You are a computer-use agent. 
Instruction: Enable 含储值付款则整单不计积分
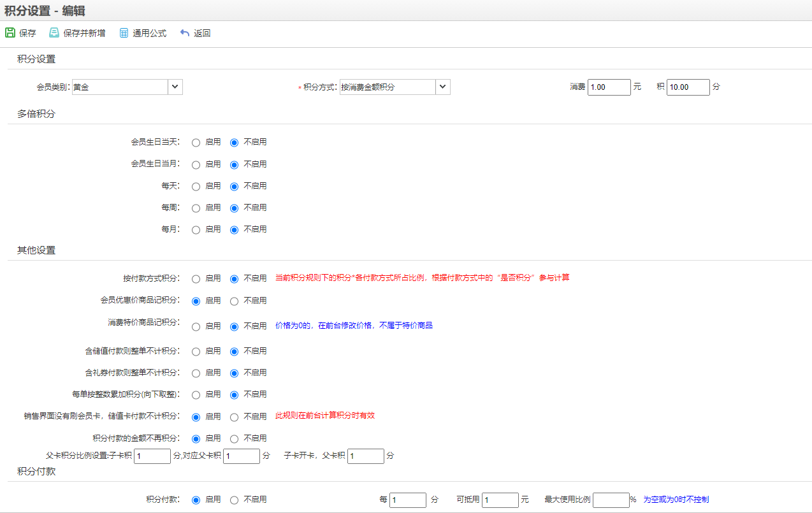196,351
